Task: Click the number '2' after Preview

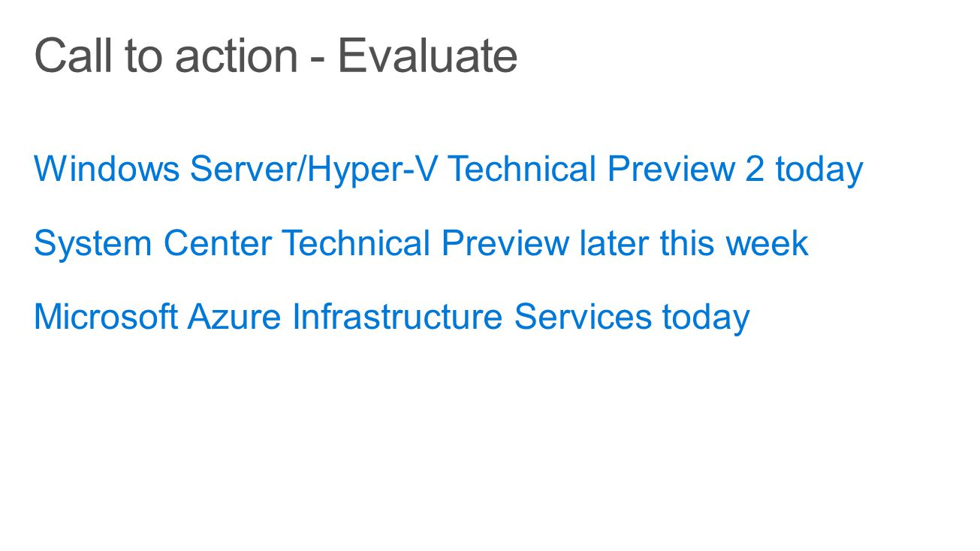Action: click(755, 168)
